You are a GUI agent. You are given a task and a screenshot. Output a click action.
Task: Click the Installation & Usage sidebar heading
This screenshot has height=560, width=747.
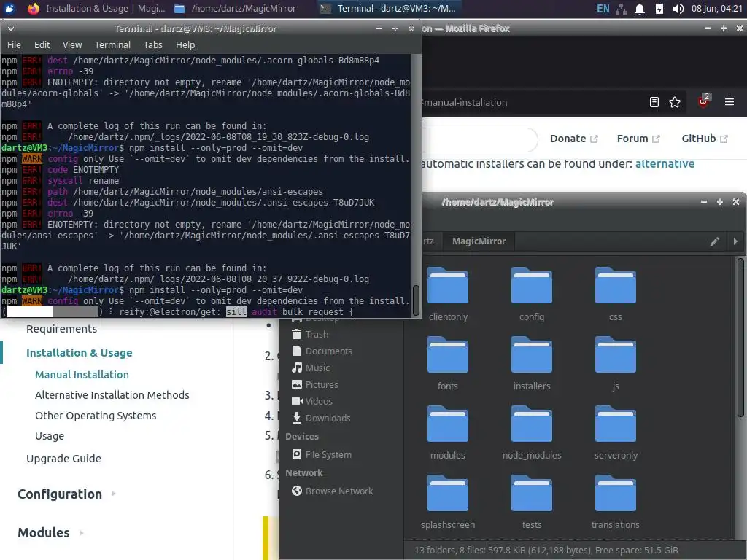[x=79, y=353]
